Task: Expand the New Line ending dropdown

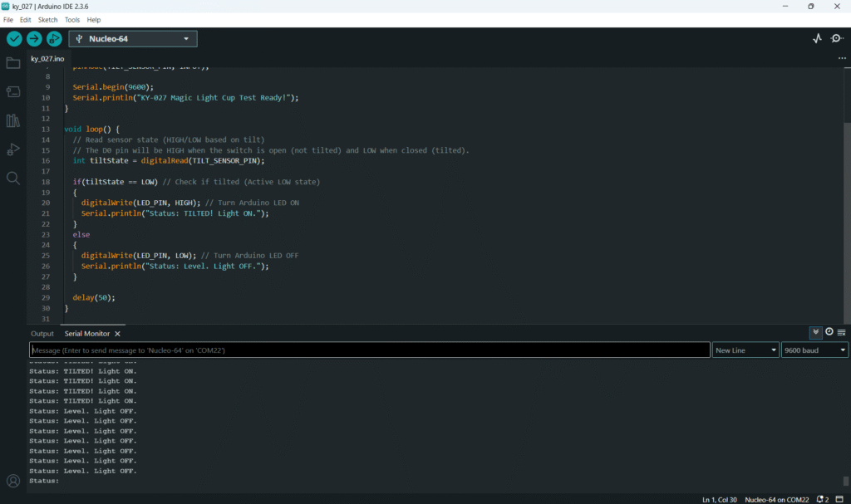Action: 745,350
